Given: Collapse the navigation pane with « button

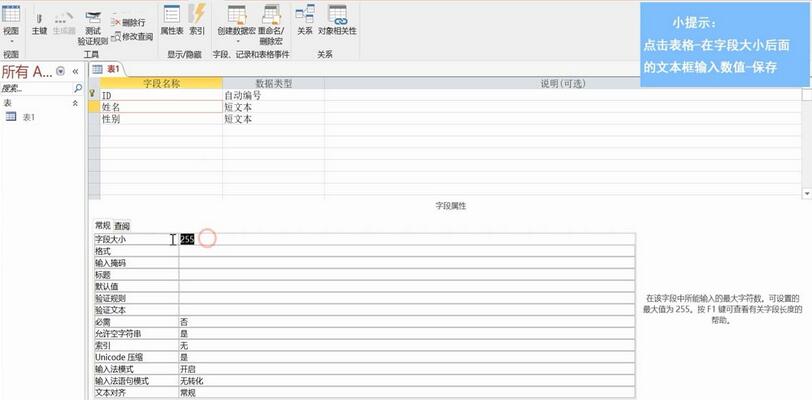Looking at the screenshot, I should click(x=75, y=71).
